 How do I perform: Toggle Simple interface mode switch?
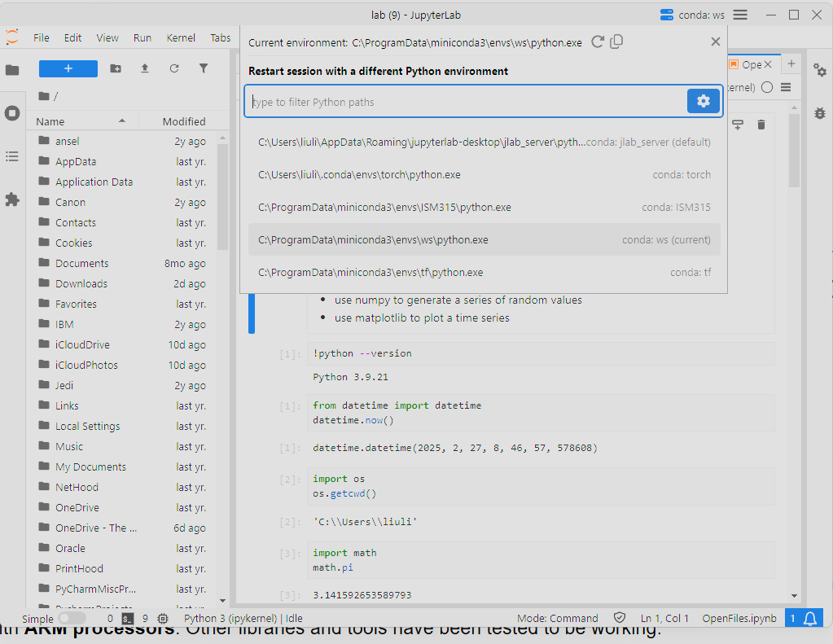[x=72, y=619]
